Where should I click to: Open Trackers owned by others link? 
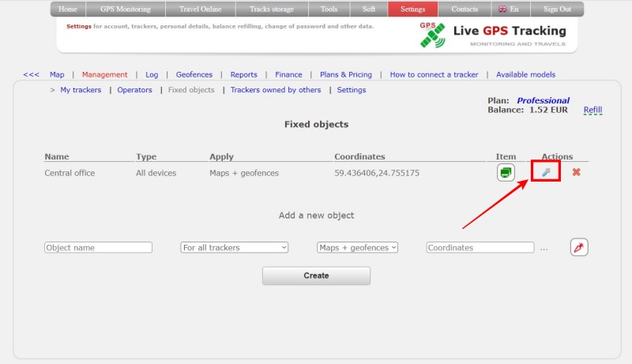276,90
